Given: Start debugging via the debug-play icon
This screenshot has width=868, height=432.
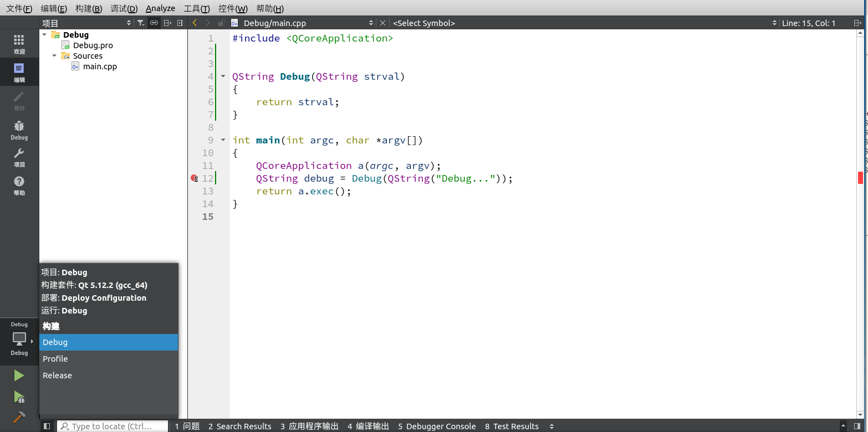Looking at the screenshot, I should pos(19,398).
